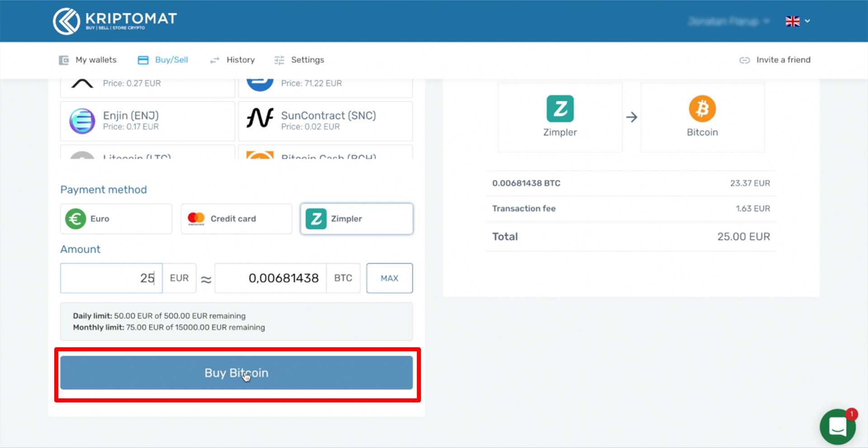This screenshot has height=448, width=868.
Task: Click the arrows icon beside History
Action: [x=214, y=60]
